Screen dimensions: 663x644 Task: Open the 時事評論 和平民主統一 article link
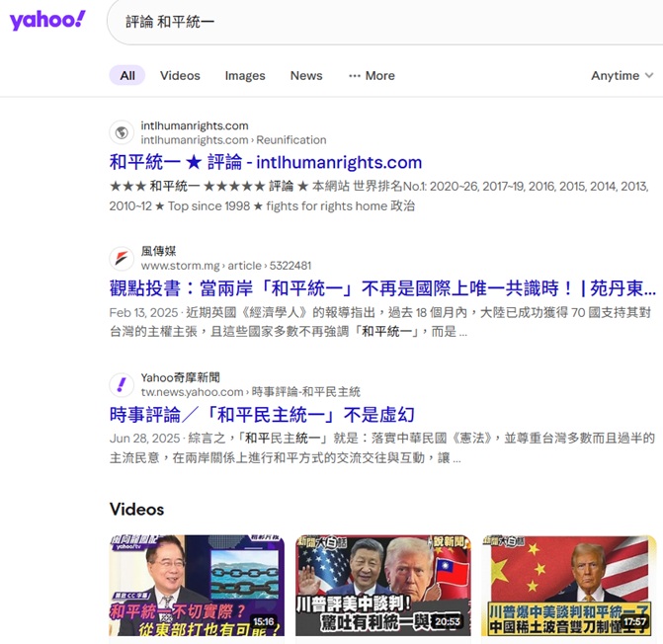[262, 415]
